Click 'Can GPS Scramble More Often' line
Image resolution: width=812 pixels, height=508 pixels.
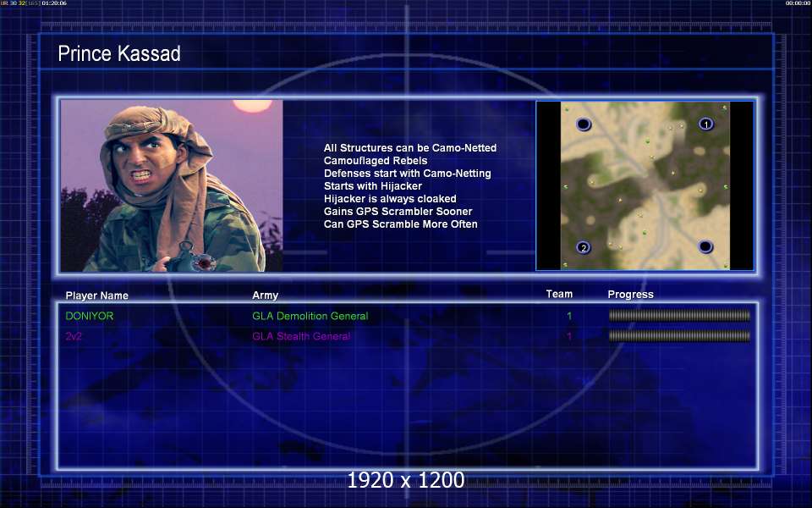tap(400, 224)
